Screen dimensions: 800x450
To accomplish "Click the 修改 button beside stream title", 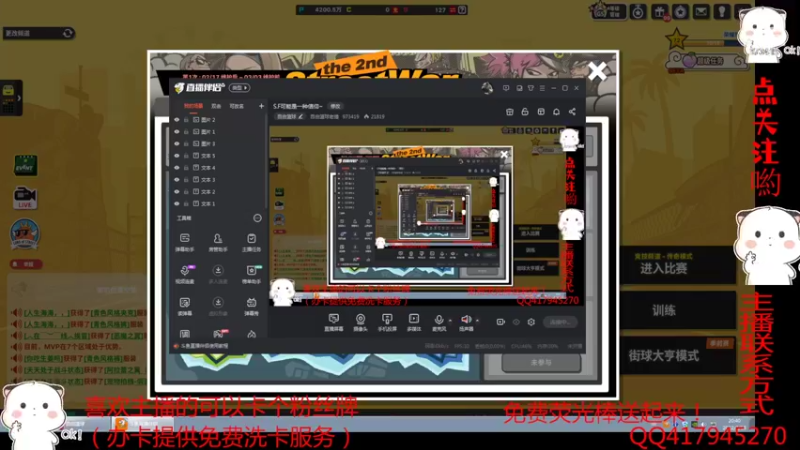I will [335, 106].
